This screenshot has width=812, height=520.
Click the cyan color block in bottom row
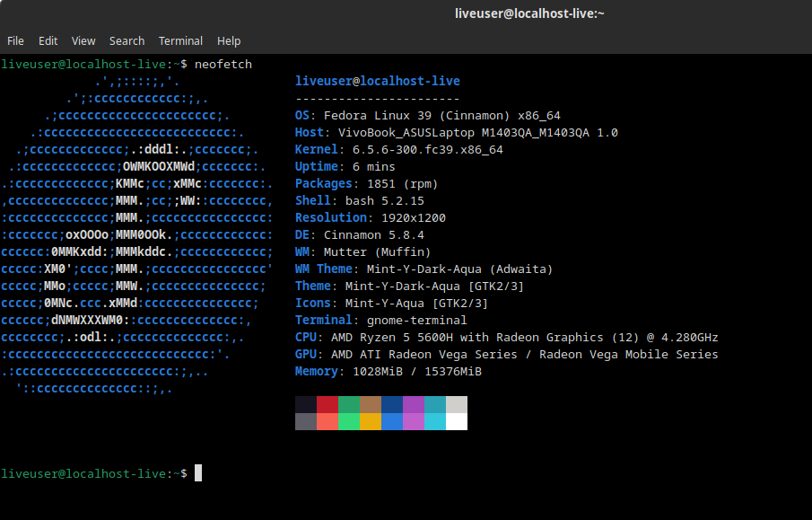click(435, 421)
